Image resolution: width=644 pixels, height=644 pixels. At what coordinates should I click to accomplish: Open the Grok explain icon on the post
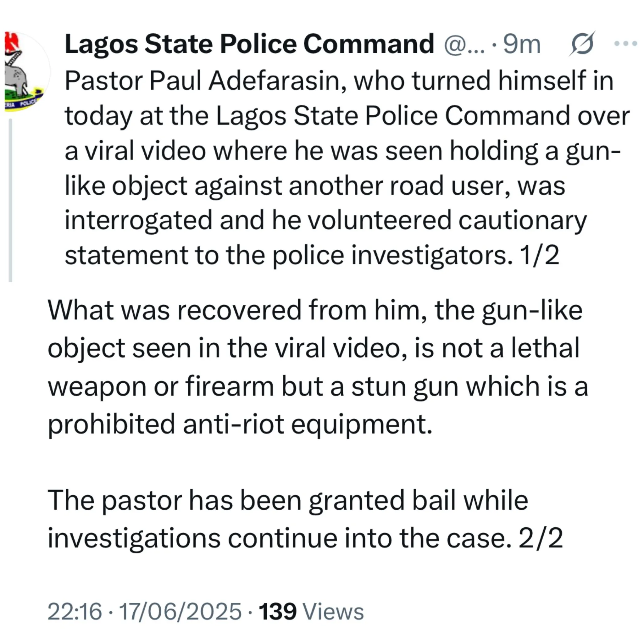pyautogui.click(x=582, y=44)
